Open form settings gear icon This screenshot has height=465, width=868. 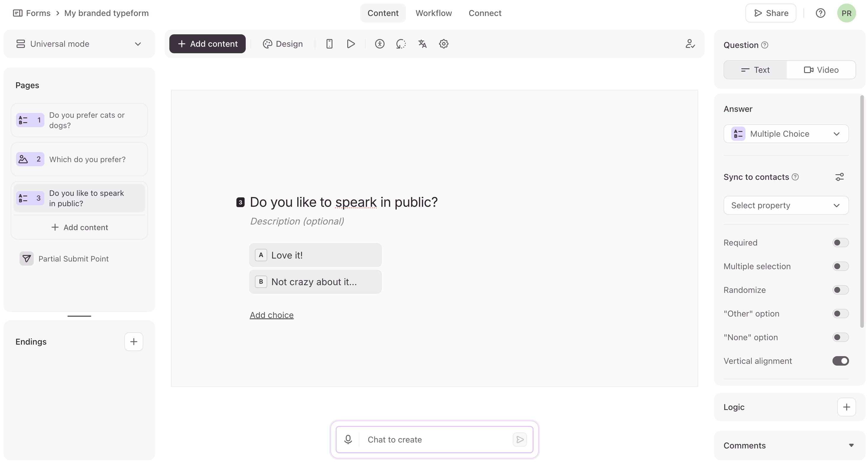click(443, 44)
